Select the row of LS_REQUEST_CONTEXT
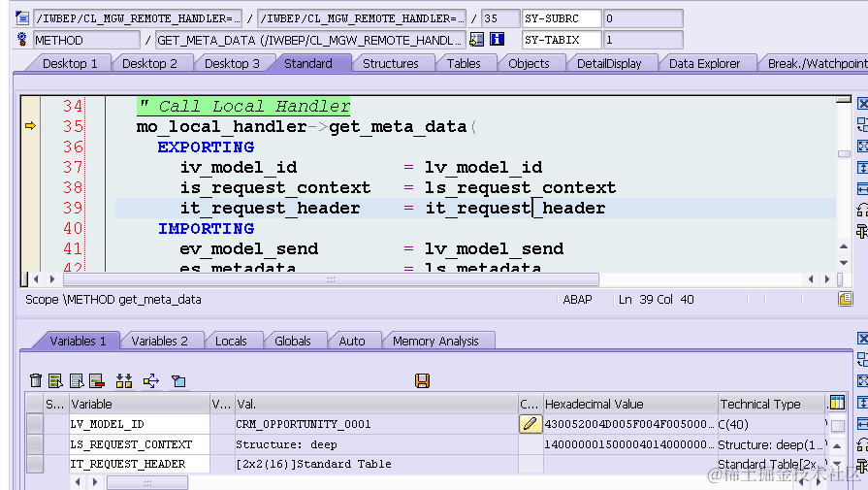The height and width of the screenshot is (490, 868). pos(35,444)
